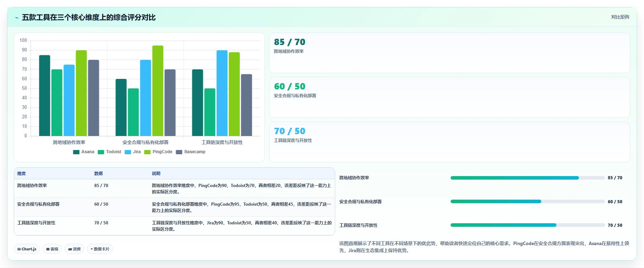Click the 60 / 50 value after the progress bar
The width and height of the screenshot is (644, 268).
point(615,202)
